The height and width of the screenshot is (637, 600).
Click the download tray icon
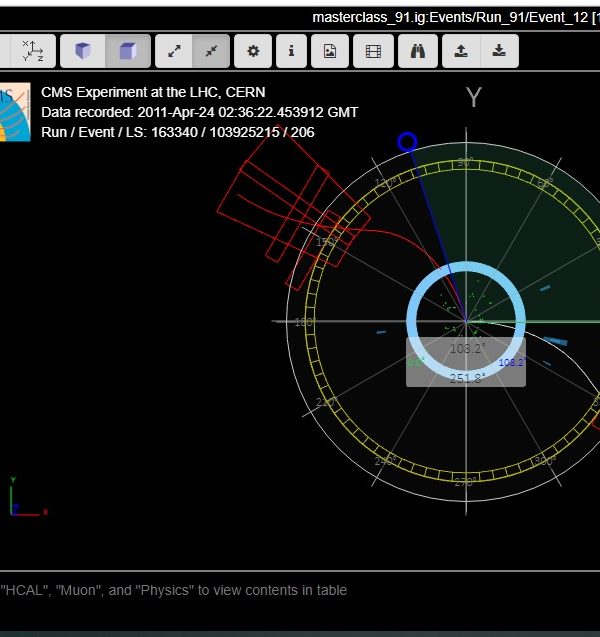[499, 51]
